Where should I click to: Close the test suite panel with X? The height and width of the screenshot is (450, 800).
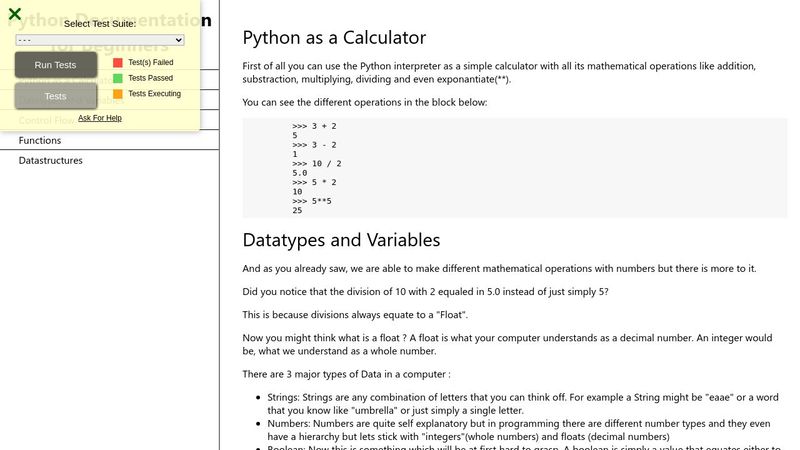[15, 14]
